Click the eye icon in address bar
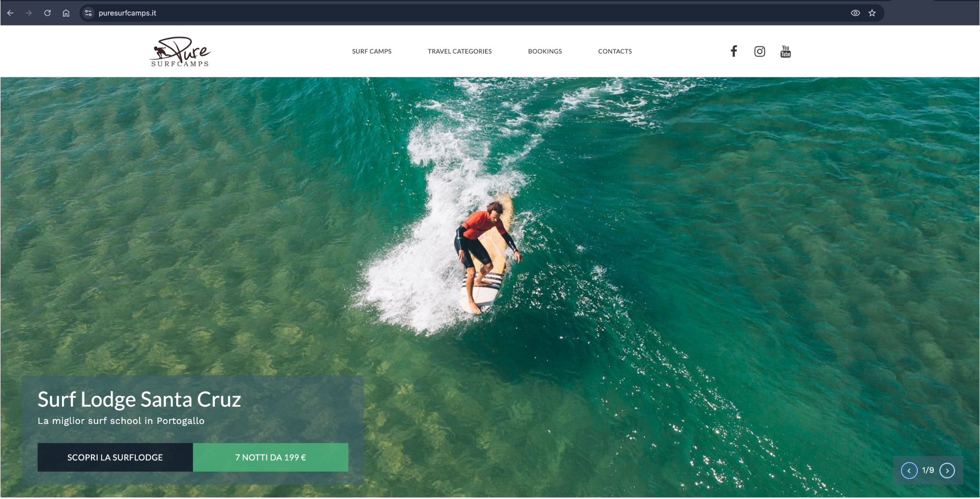Screen dimensions: 980x499 [855, 13]
